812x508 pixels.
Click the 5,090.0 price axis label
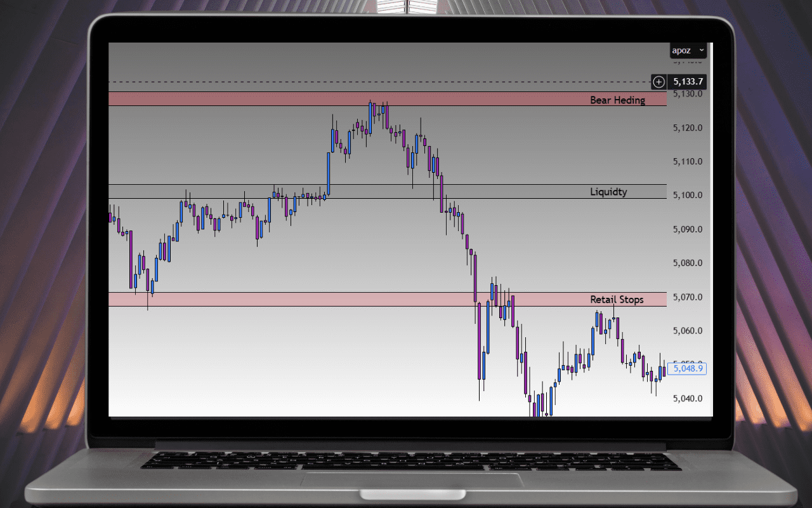688,229
